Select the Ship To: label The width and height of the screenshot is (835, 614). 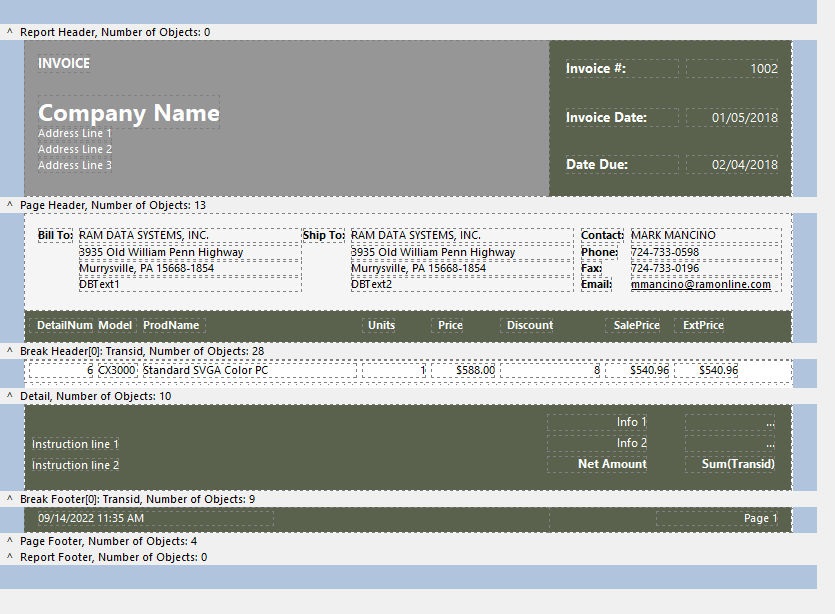click(x=324, y=235)
